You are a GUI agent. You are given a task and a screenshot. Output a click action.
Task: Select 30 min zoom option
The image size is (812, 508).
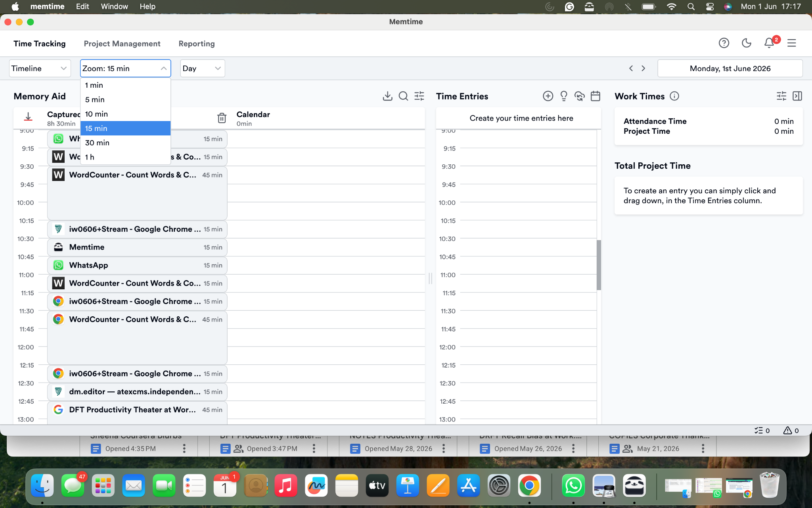click(125, 142)
